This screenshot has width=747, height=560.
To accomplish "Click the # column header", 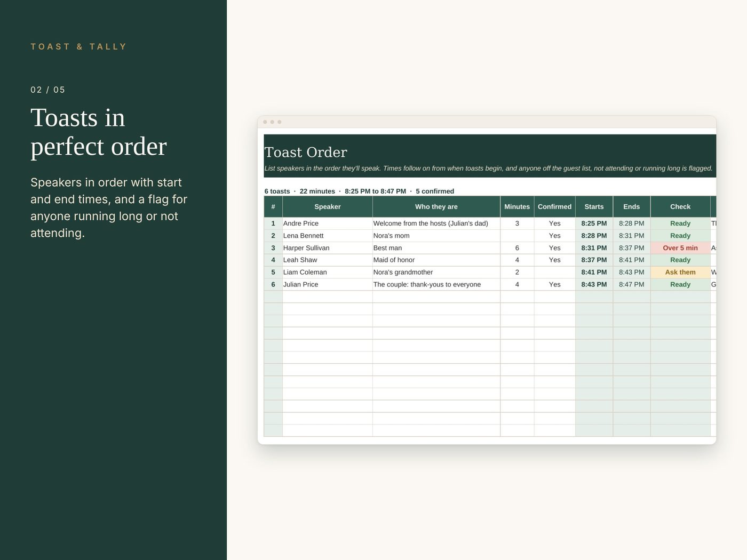I will point(273,206).
